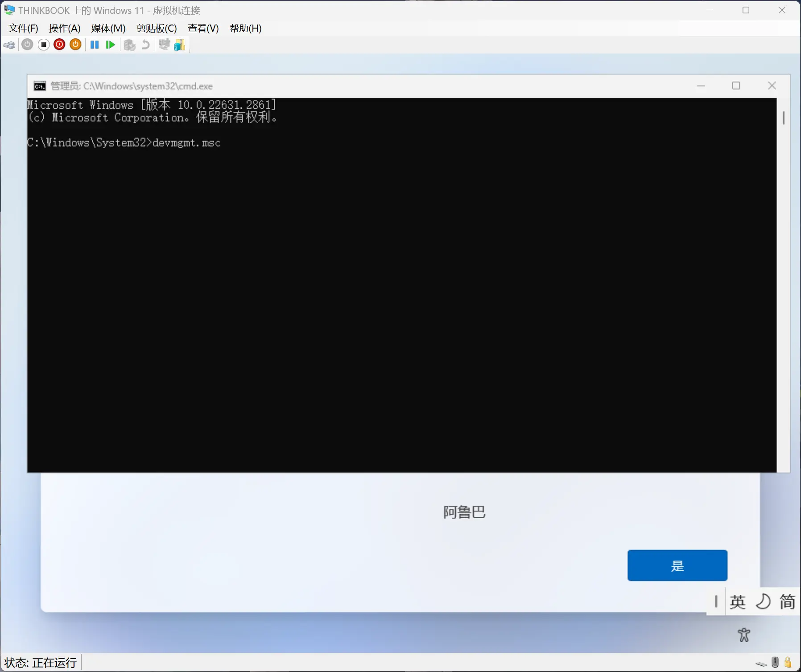
Task: Toggle the 英 input language mode
Action: (737, 602)
